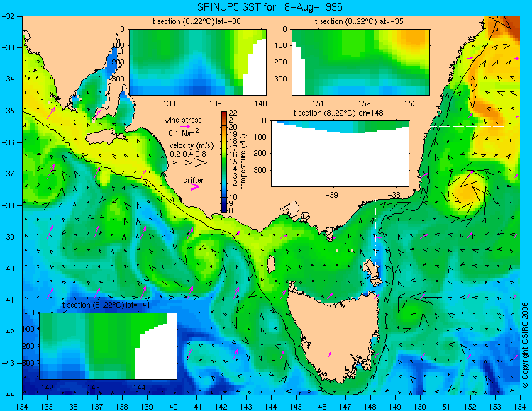
Task: Click the 134 longitude tick label
Action: click(x=23, y=406)
